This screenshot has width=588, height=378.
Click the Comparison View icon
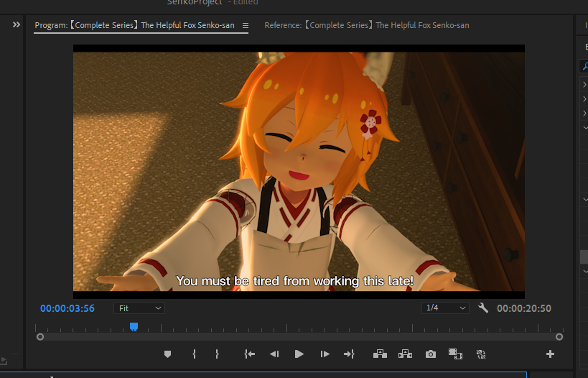[x=455, y=354]
